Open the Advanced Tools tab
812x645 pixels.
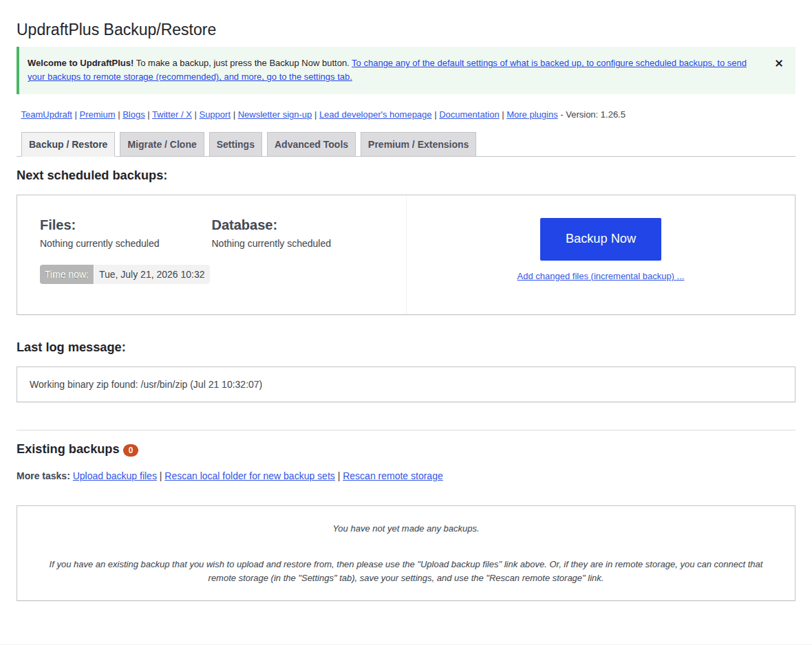pyautogui.click(x=311, y=144)
